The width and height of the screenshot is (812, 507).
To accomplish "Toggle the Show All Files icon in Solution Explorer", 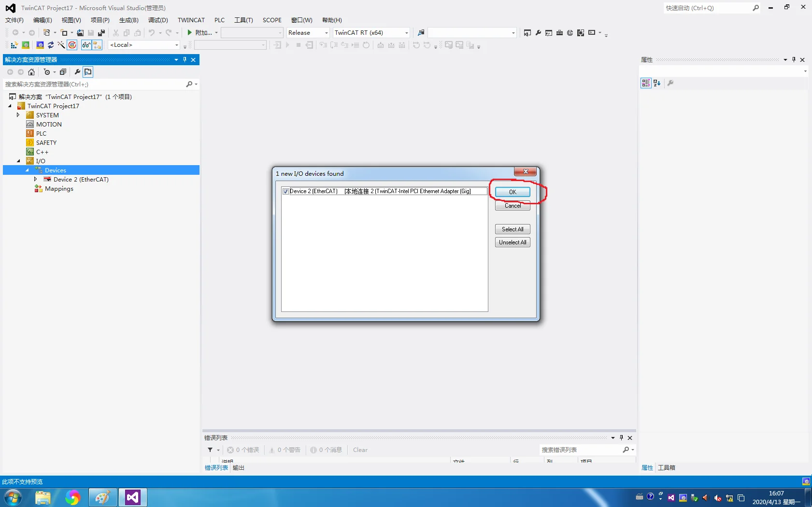I will pyautogui.click(x=88, y=72).
